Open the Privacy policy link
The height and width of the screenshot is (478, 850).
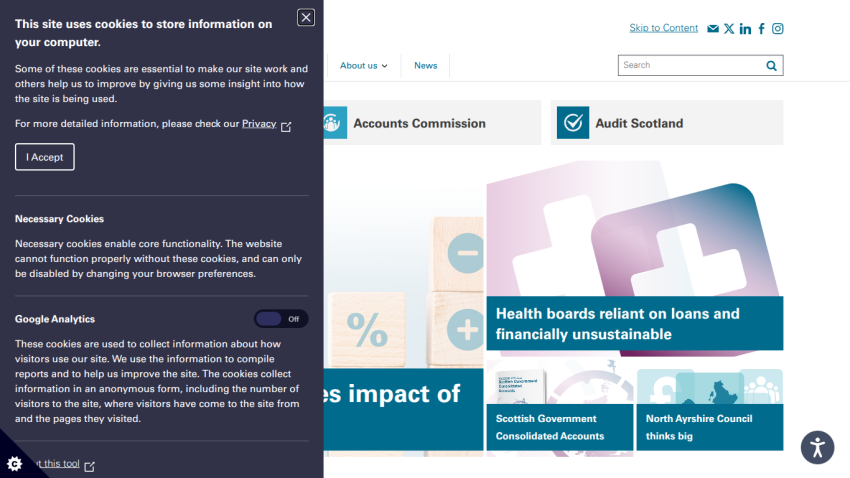click(x=259, y=124)
